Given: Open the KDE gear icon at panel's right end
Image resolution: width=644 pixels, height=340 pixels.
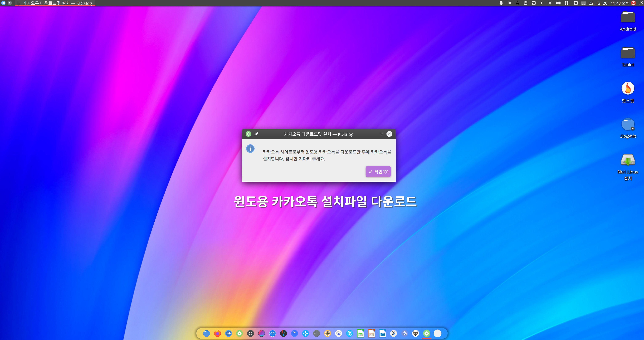Looking at the screenshot, I should [641, 3].
